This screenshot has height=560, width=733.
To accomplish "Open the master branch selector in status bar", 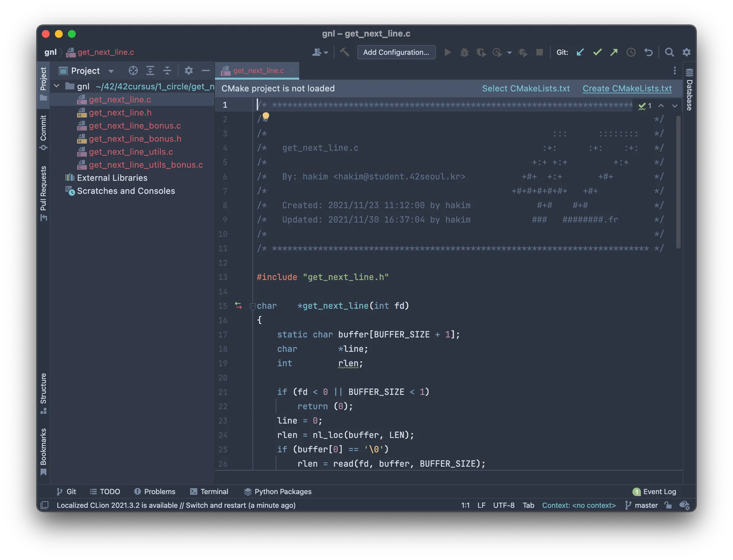I will [x=642, y=505].
